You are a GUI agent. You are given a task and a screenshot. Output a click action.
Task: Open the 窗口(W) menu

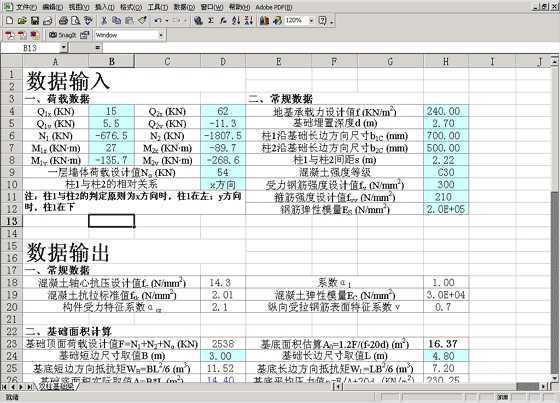(x=212, y=7)
